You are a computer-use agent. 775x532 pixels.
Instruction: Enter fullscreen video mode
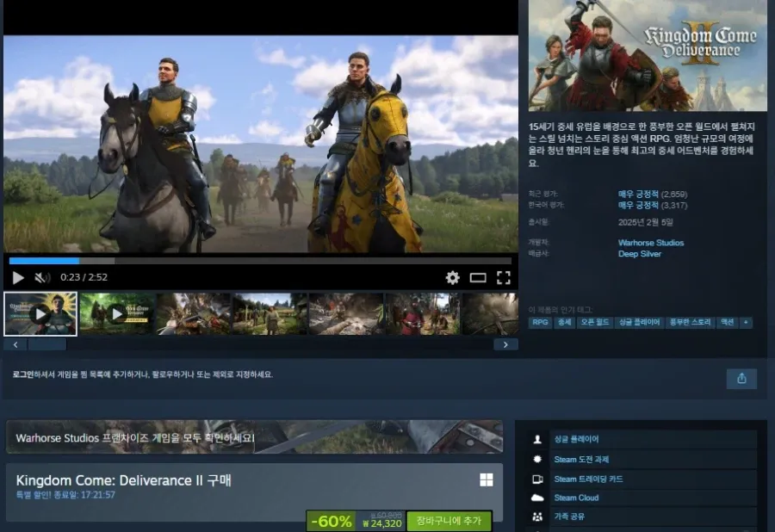[x=503, y=278]
